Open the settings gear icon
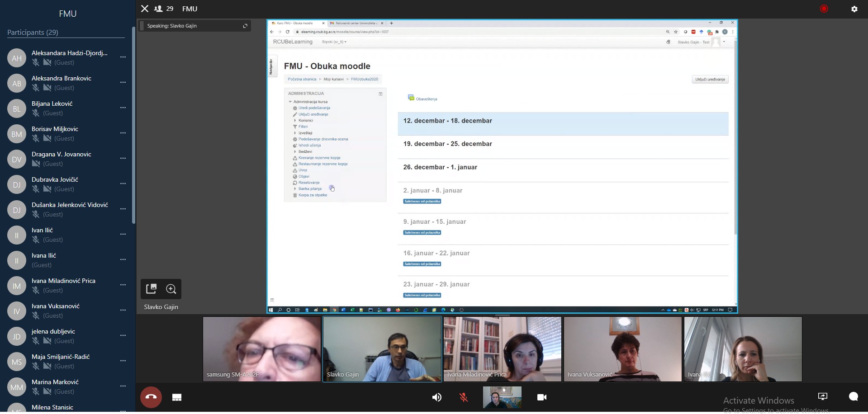Viewport: 868px width, 414px height. pos(854,9)
